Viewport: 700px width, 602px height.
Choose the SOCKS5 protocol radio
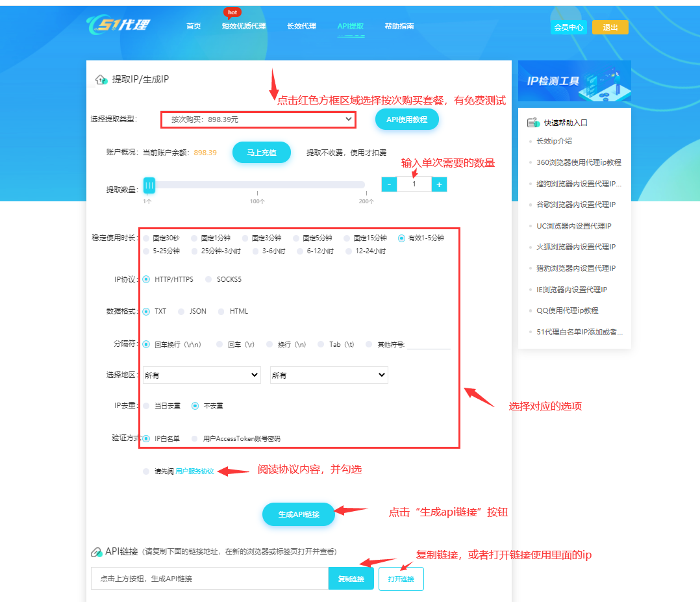pos(208,279)
